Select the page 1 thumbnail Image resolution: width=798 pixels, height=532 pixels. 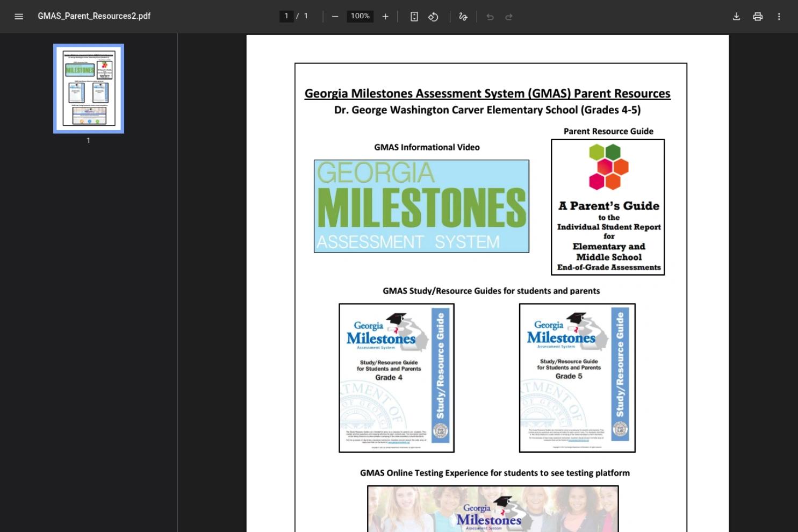click(x=89, y=89)
